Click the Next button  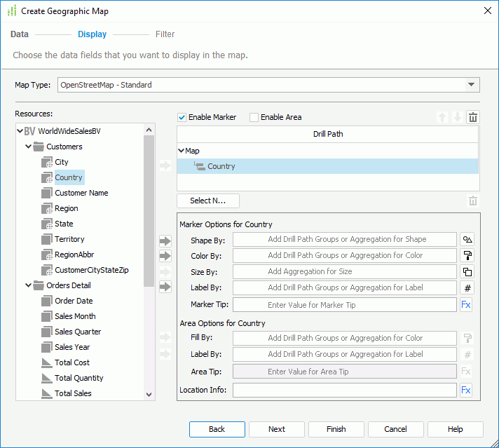tap(277, 429)
